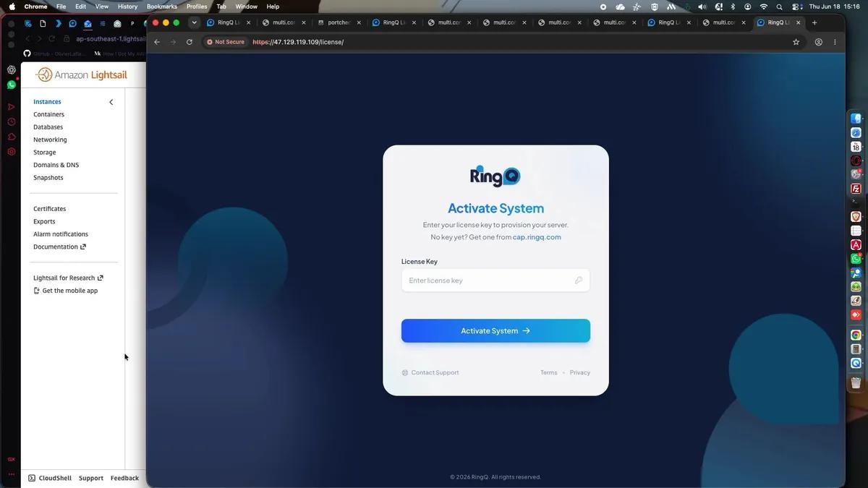Open Safari from the dock

tap(856, 133)
